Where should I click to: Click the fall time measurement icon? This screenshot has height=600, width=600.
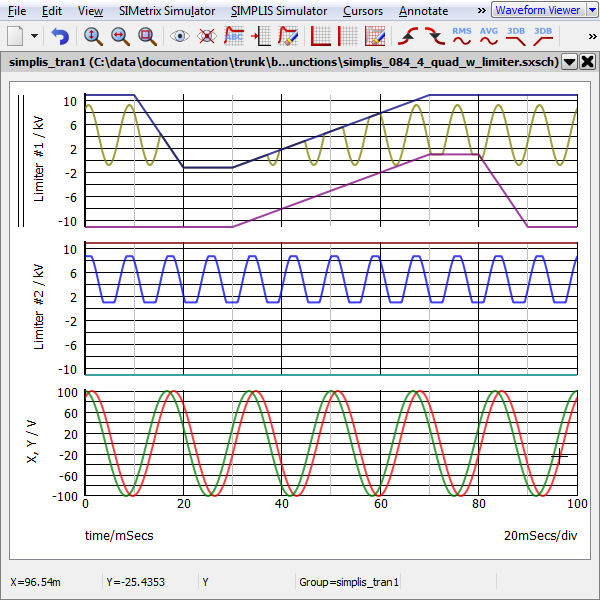[x=435, y=36]
